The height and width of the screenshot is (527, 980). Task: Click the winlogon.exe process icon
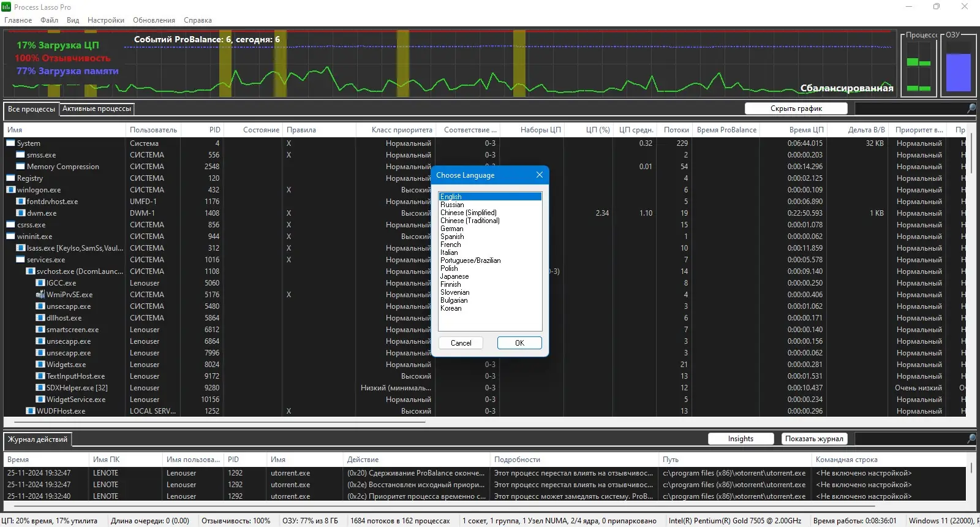[10, 190]
